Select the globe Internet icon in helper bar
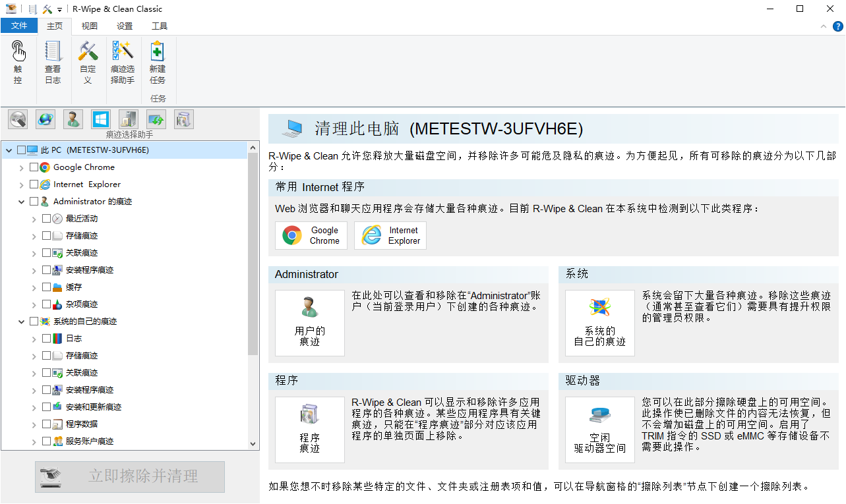Image resolution: width=846 pixels, height=504 pixels. pyautogui.click(x=45, y=119)
